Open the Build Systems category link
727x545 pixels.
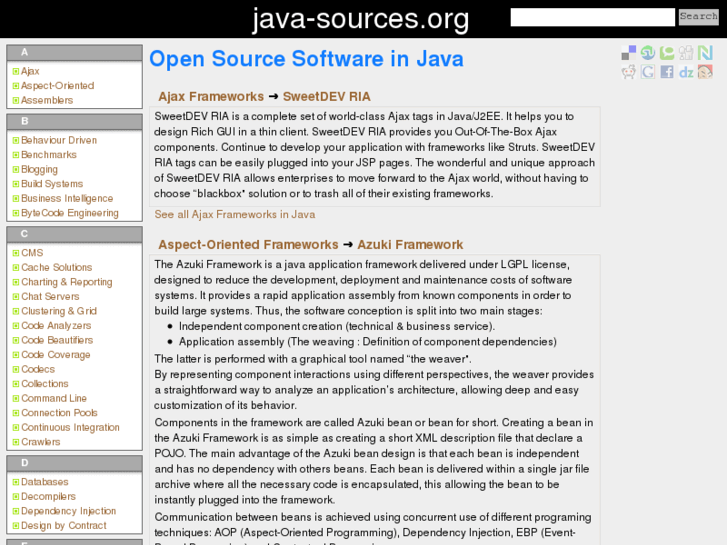coord(52,184)
